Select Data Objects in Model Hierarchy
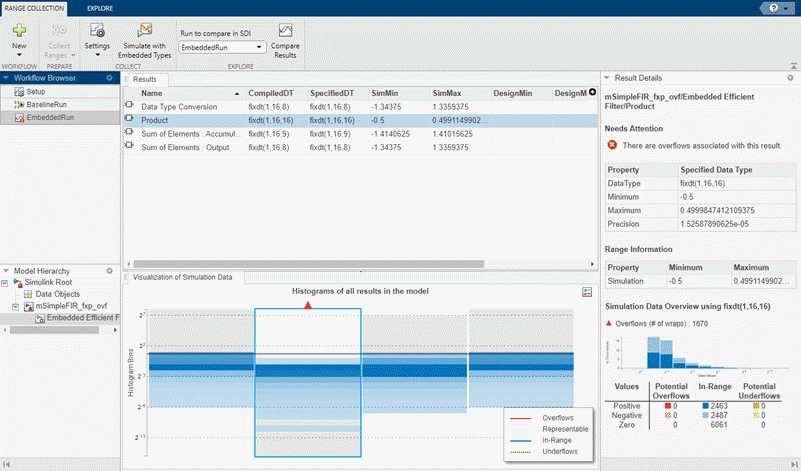 [x=58, y=294]
